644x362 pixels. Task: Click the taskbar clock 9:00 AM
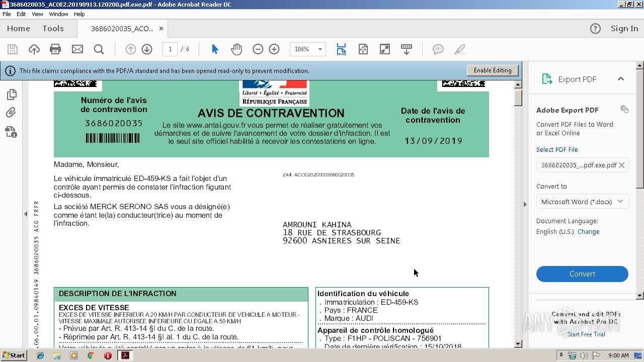618,355
